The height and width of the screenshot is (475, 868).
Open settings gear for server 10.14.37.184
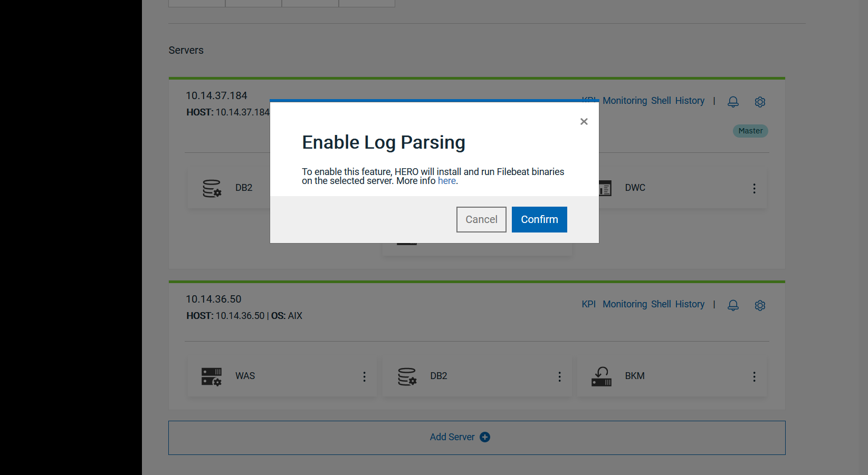click(x=760, y=102)
